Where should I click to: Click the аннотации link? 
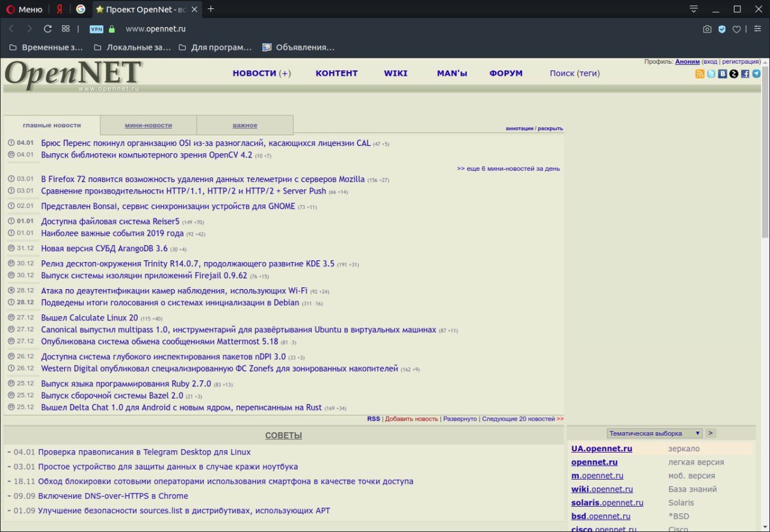pyautogui.click(x=519, y=128)
